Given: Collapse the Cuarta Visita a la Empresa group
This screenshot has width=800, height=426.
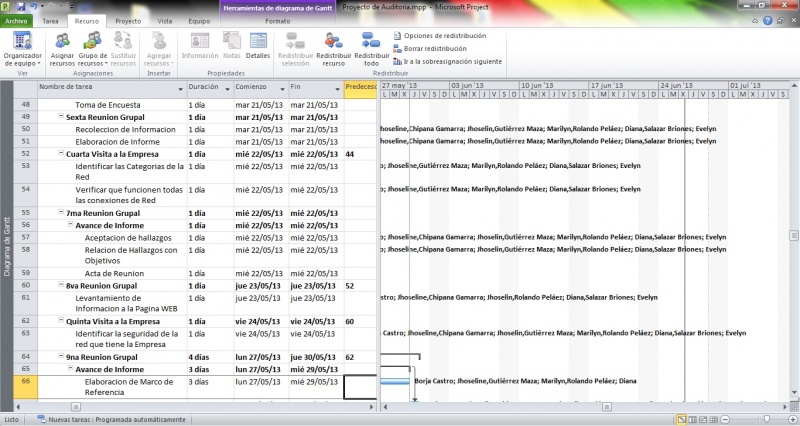Looking at the screenshot, I should point(61,154).
